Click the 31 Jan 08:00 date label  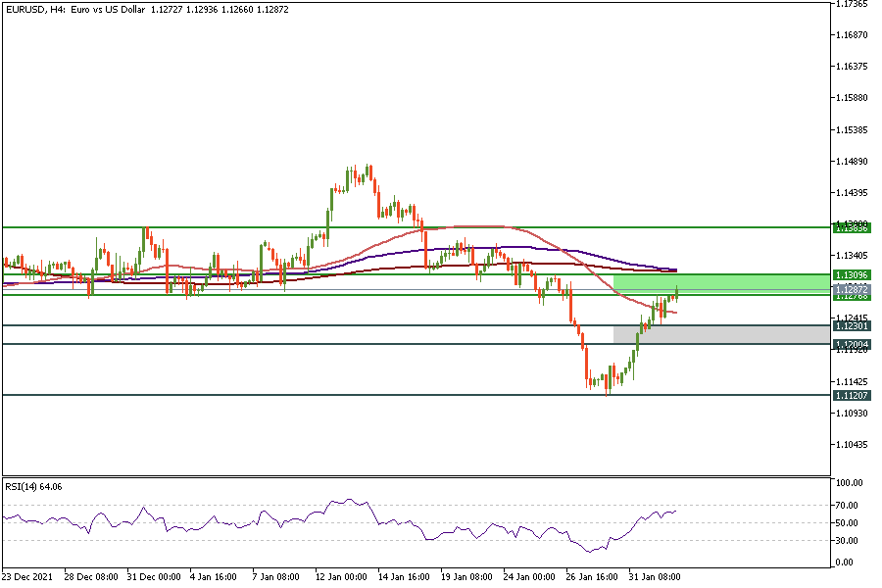(x=656, y=577)
